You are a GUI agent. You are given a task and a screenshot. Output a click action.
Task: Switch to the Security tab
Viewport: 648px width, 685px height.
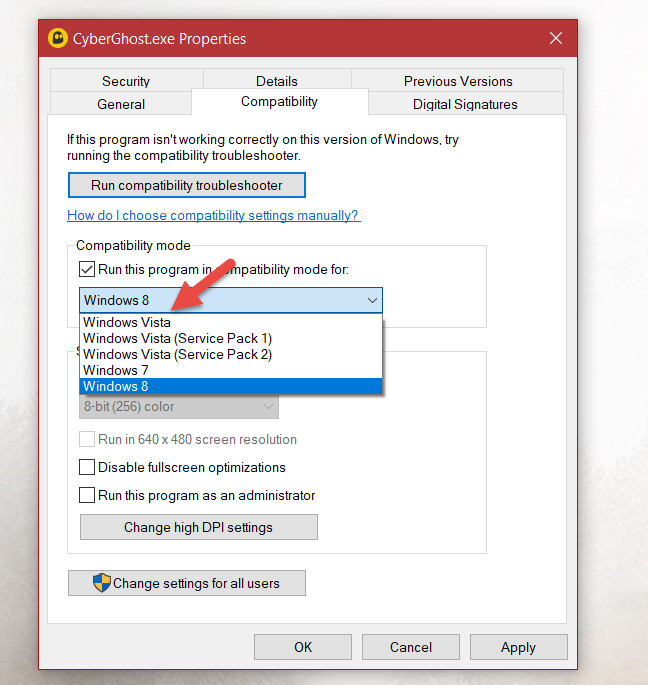(126, 81)
